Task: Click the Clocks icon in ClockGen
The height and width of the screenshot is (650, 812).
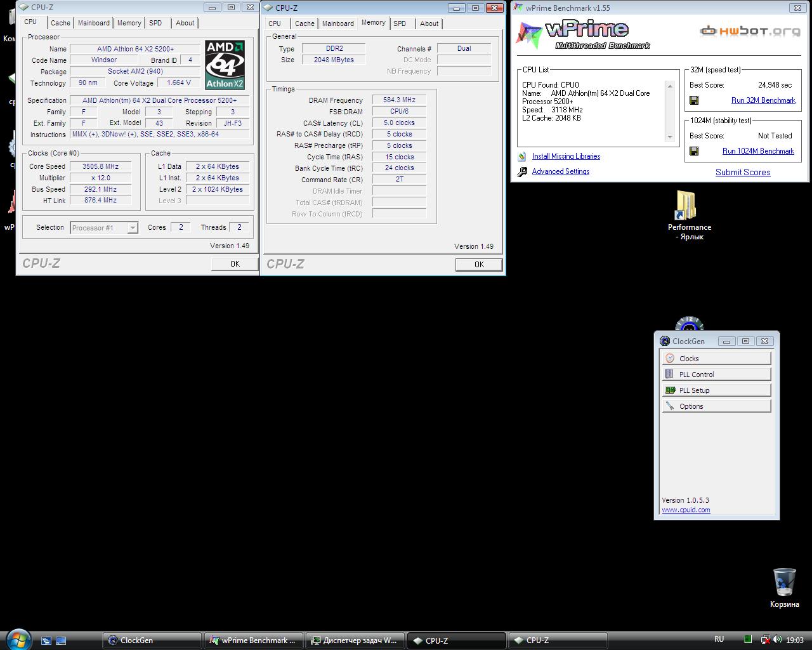Action: (x=670, y=358)
